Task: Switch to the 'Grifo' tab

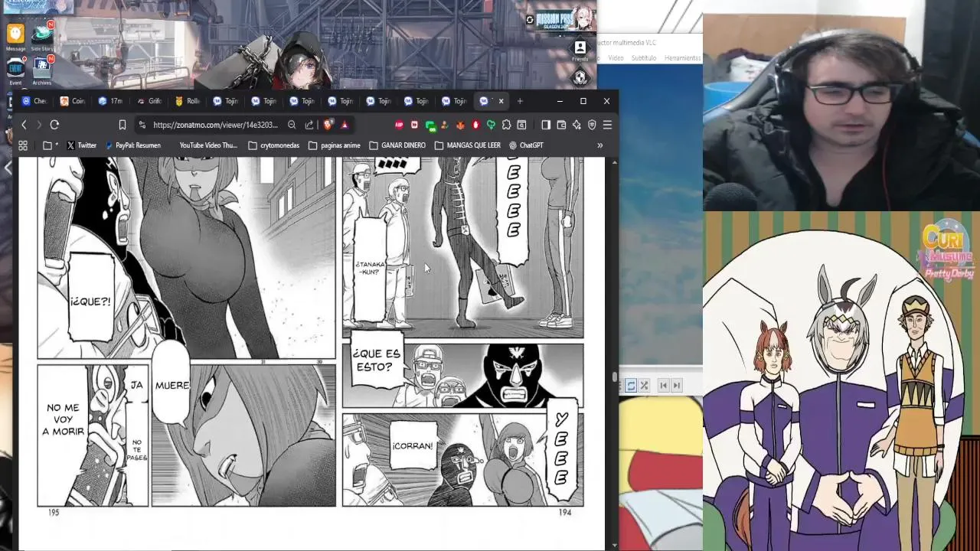Action: tap(150, 101)
